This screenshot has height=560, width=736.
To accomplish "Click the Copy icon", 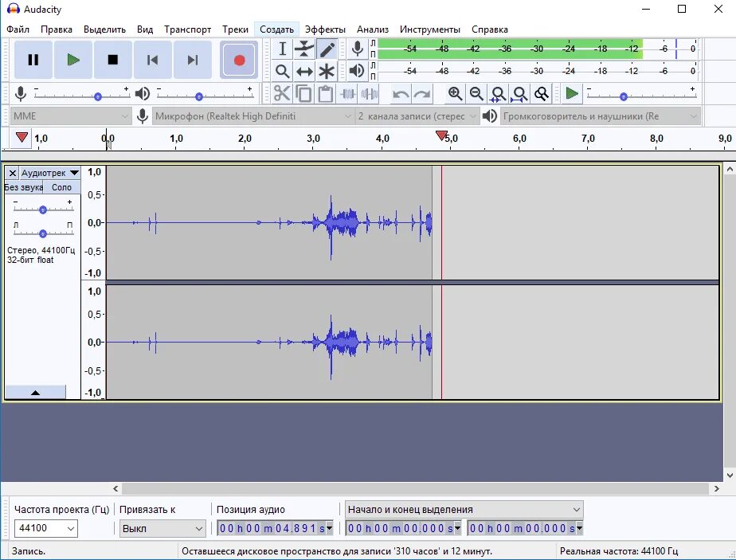I will [x=304, y=93].
